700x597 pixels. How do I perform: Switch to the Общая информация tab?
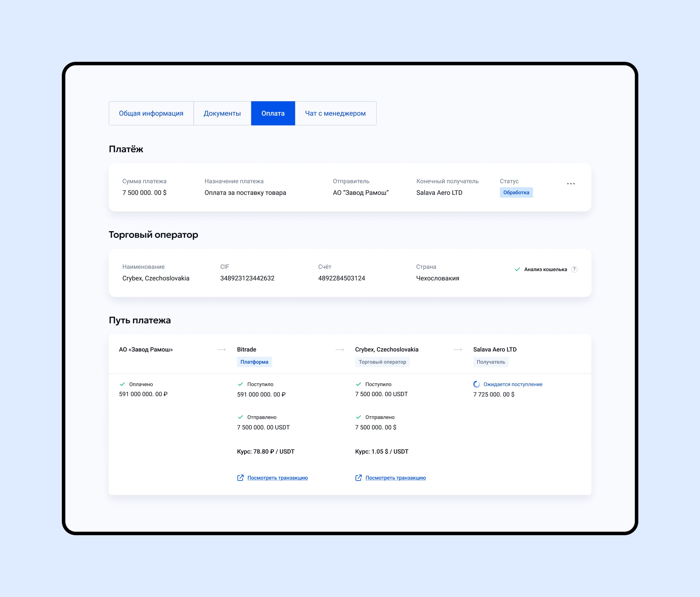[x=151, y=113]
